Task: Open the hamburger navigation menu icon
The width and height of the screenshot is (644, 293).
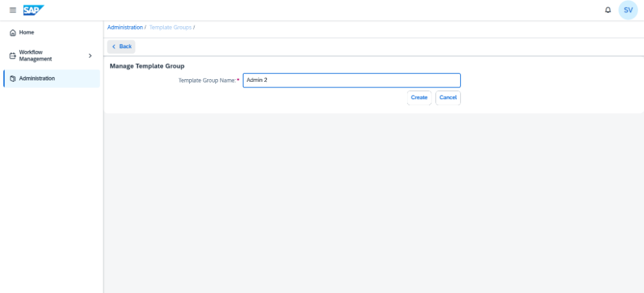Action: [x=13, y=10]
